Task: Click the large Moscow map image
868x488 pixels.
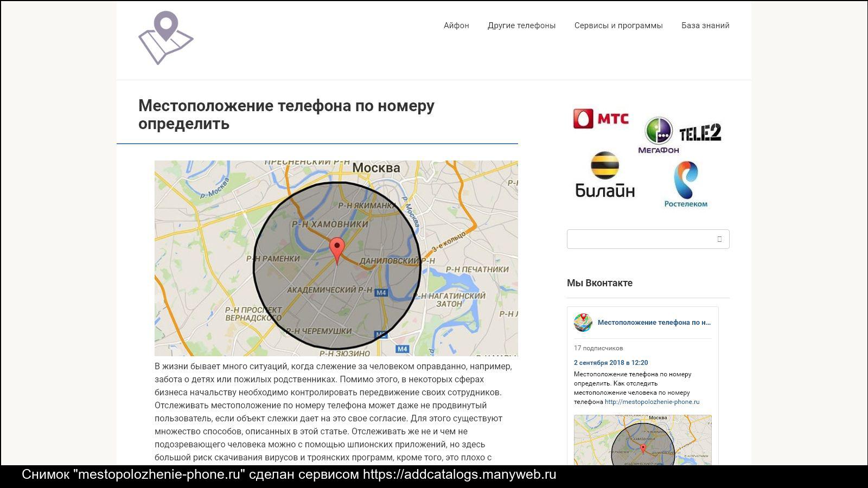Action: 336,258
